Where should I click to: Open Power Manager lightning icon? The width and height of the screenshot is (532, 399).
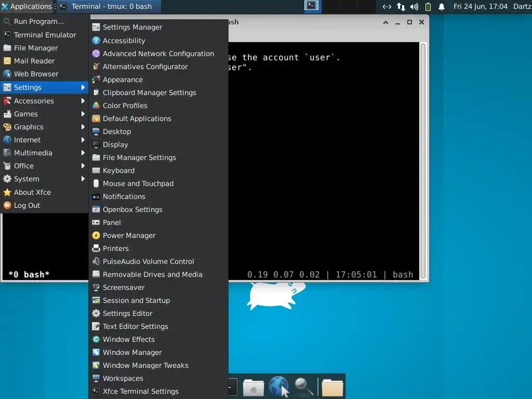coord(96,235)
